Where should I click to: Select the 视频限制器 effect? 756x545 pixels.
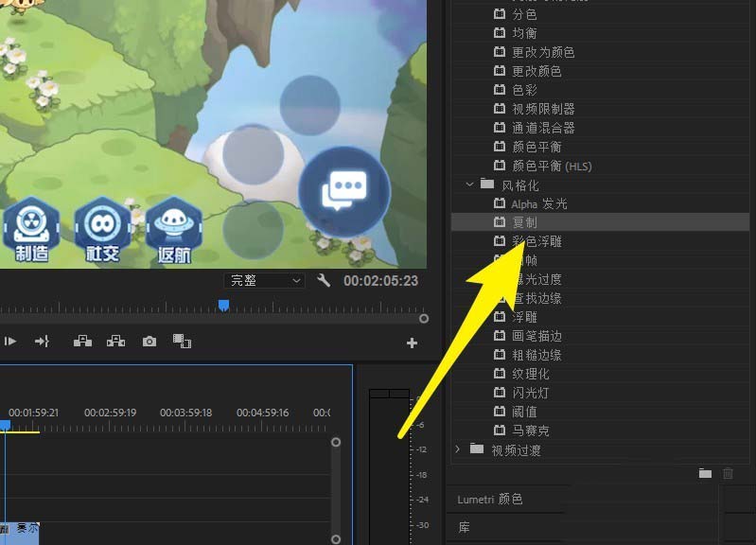[543, 109]
